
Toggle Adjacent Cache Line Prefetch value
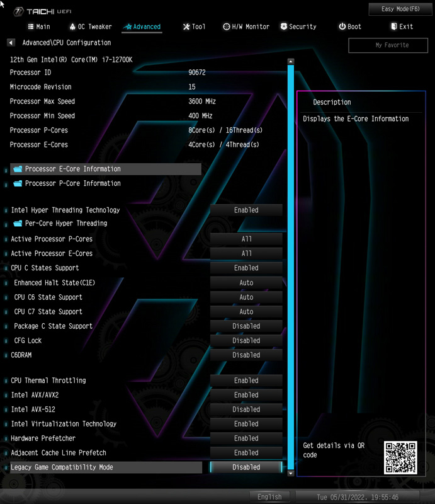coord(246,452)
